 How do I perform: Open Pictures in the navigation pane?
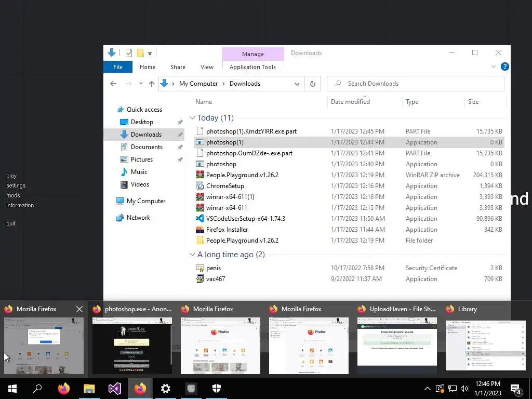click(x=141, y=159)
